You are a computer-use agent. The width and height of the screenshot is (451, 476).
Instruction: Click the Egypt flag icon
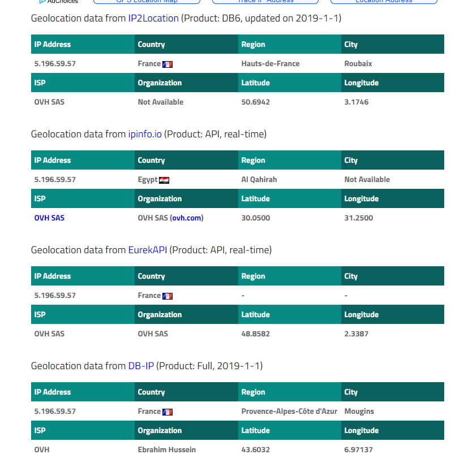(x=164, y=180)
